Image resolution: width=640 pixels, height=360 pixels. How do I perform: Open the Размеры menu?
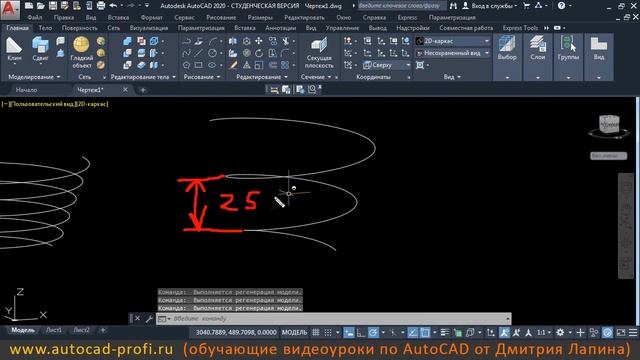260,18
